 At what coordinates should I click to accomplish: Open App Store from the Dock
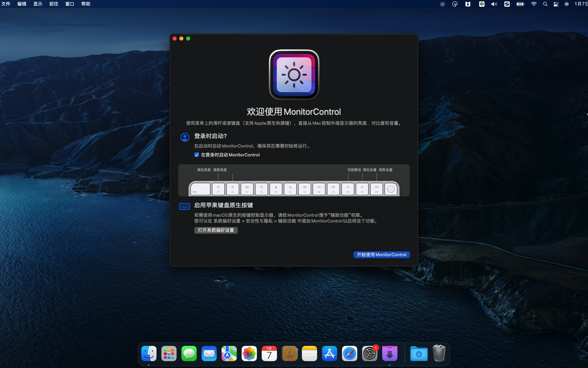(x=329, y=354)
